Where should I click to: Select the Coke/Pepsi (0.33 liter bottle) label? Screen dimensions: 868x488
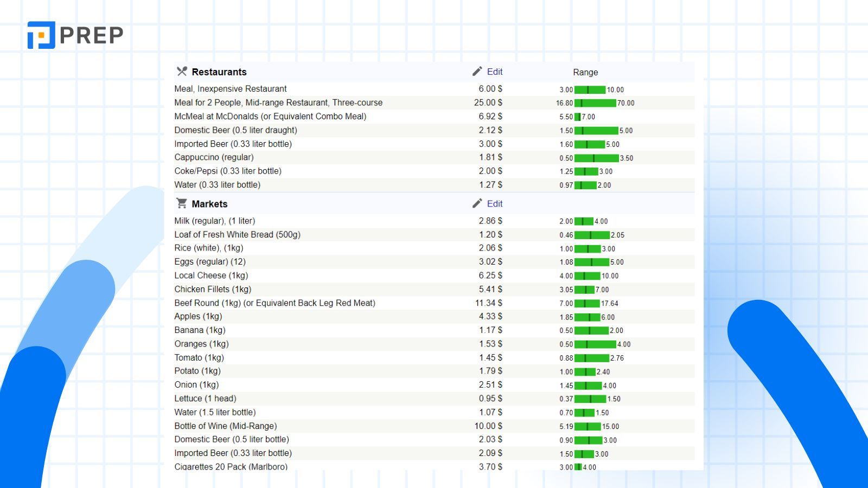(x=228, y=171)
